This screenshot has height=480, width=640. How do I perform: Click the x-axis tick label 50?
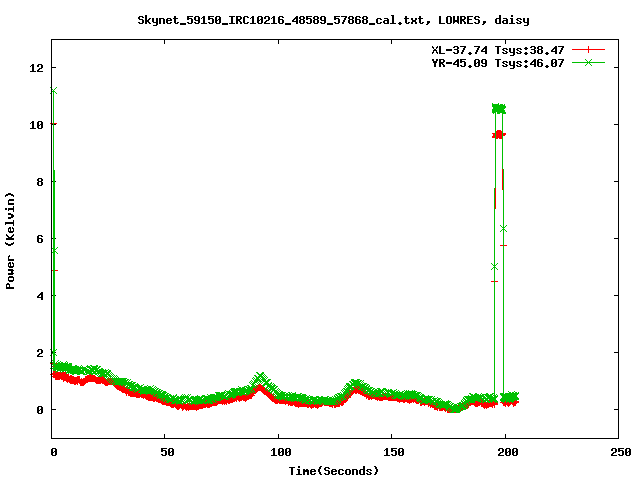point(167,452)
